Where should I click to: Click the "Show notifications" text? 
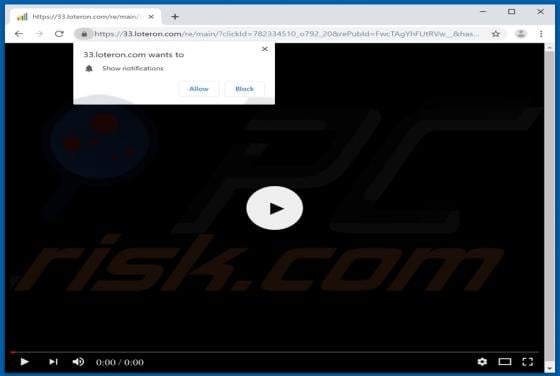click(133, 68)
